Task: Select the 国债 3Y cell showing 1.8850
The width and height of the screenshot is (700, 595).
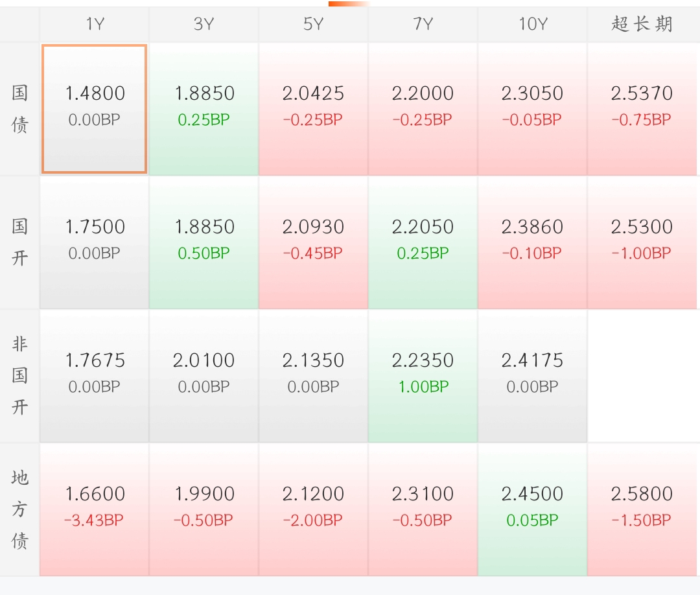Action: coord(203,107)
